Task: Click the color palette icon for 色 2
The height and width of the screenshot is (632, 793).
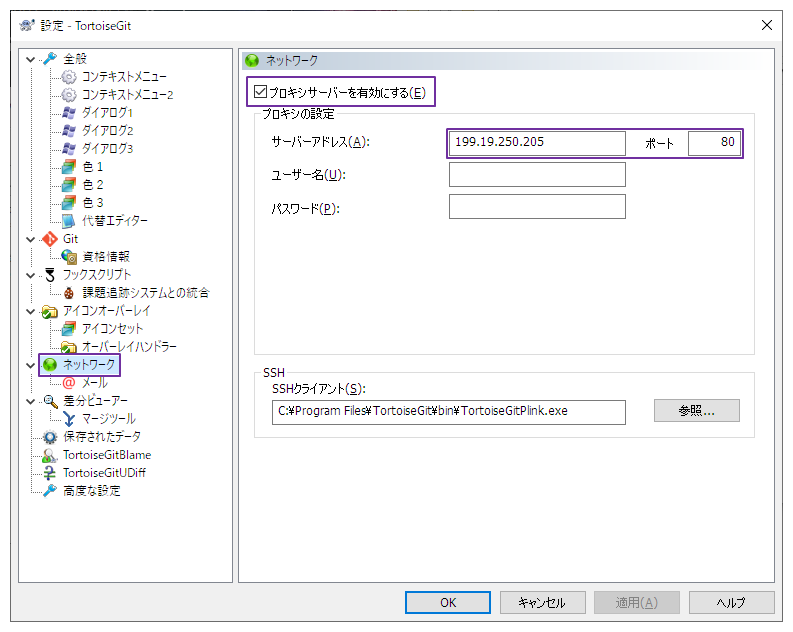Action: point(69,185)
